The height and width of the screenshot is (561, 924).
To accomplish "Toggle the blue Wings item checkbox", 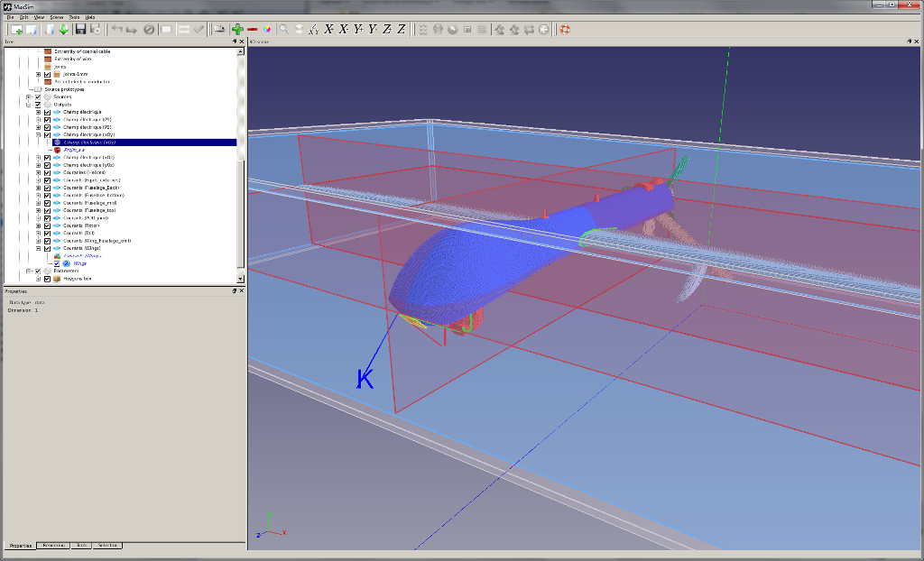I will click(57, 264).
